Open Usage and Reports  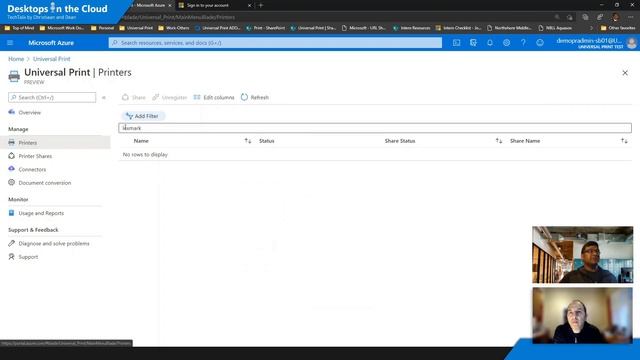41,213
